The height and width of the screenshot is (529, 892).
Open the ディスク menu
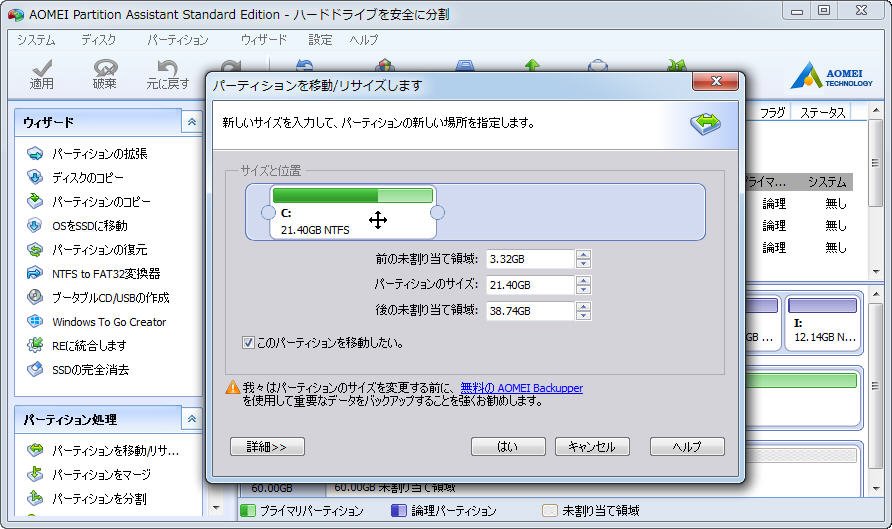pyautogui.click(x=98, y=40)
